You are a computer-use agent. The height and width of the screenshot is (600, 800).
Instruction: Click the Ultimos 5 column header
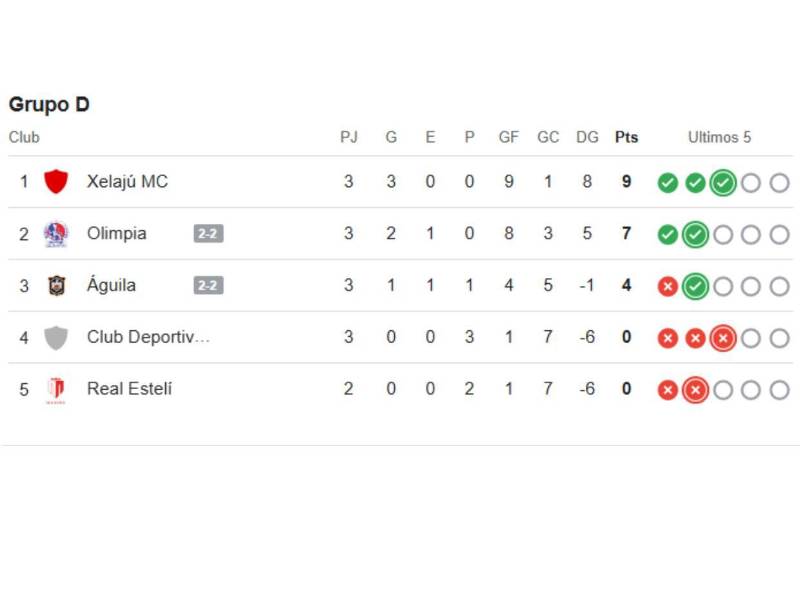tap(720, 137)
